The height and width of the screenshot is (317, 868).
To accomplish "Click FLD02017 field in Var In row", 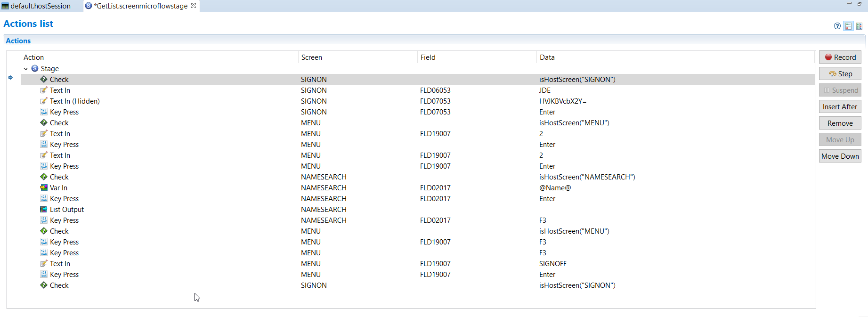I will click(435, 187).
